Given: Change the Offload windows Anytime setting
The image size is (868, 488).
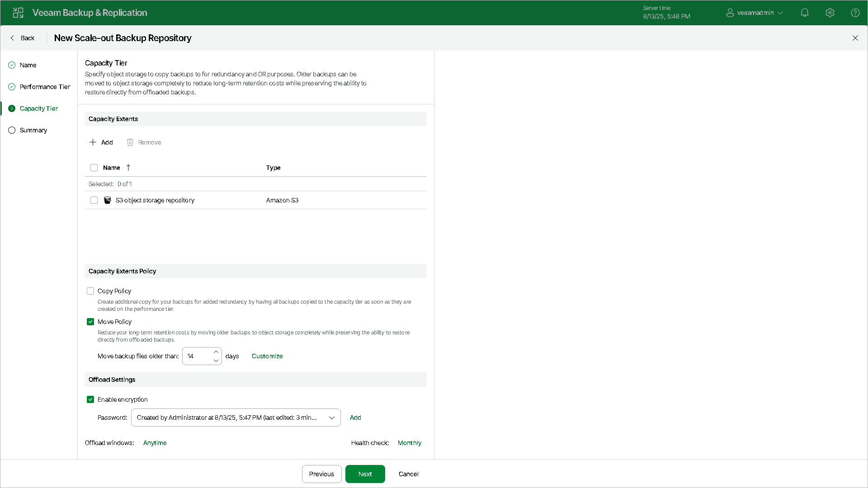Looking at the screenshot, I should click(x=155, y=443).
